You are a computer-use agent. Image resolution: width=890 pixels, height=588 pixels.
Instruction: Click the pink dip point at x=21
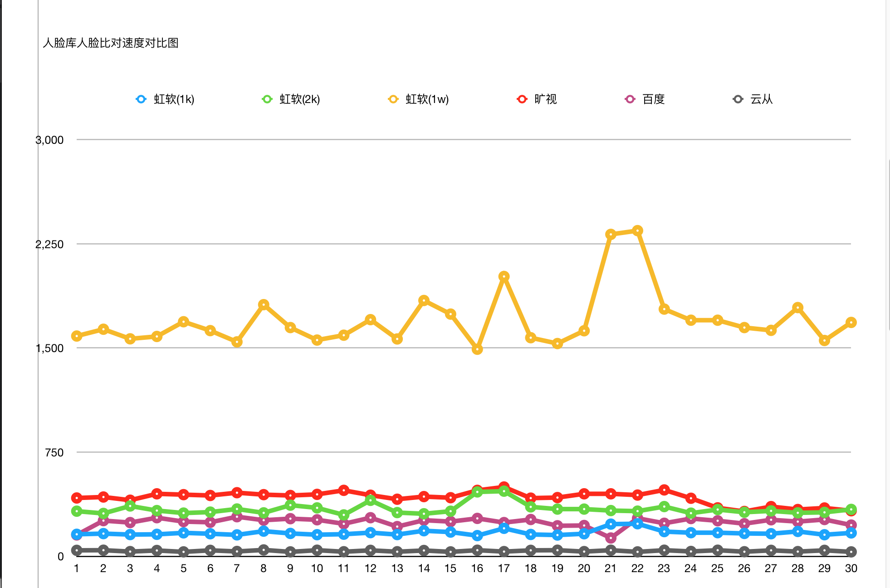click(611, 538)
